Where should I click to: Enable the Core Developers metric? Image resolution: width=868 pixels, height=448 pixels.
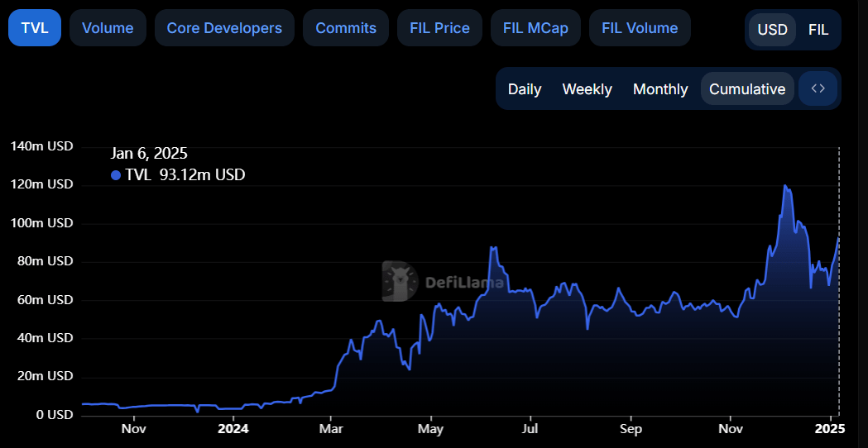click(x=224, y=28)
